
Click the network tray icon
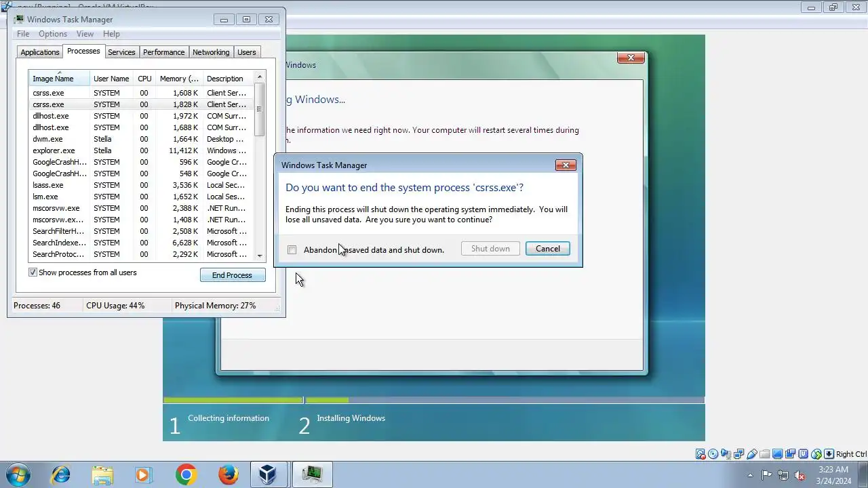coord(783,475)
